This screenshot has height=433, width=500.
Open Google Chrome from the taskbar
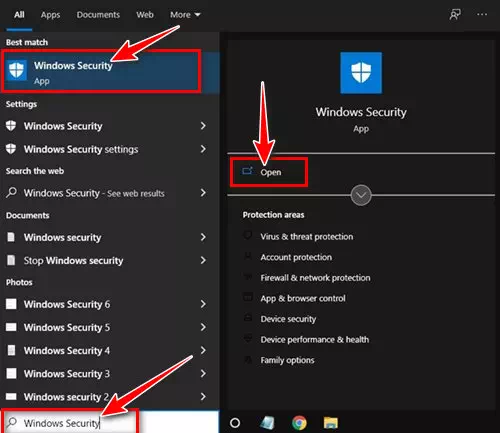[299, 423]
